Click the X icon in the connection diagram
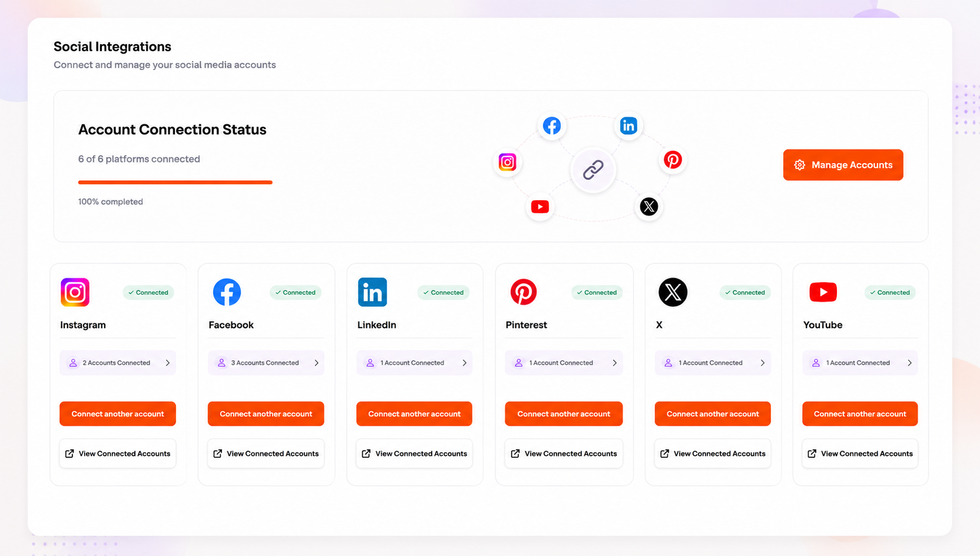The image size is (980, 556). click(649, 207)
